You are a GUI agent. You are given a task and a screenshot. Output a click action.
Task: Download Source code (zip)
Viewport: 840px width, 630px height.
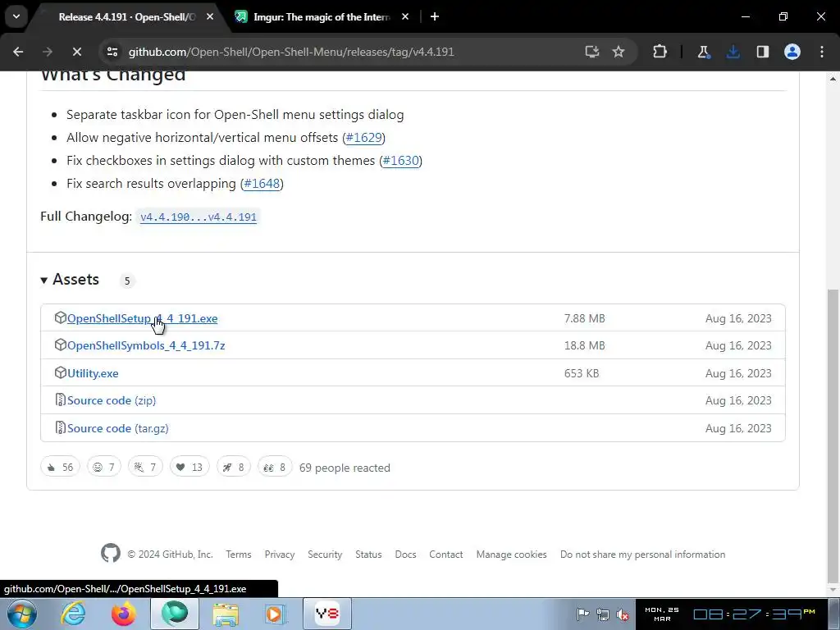tap(112, 400)
